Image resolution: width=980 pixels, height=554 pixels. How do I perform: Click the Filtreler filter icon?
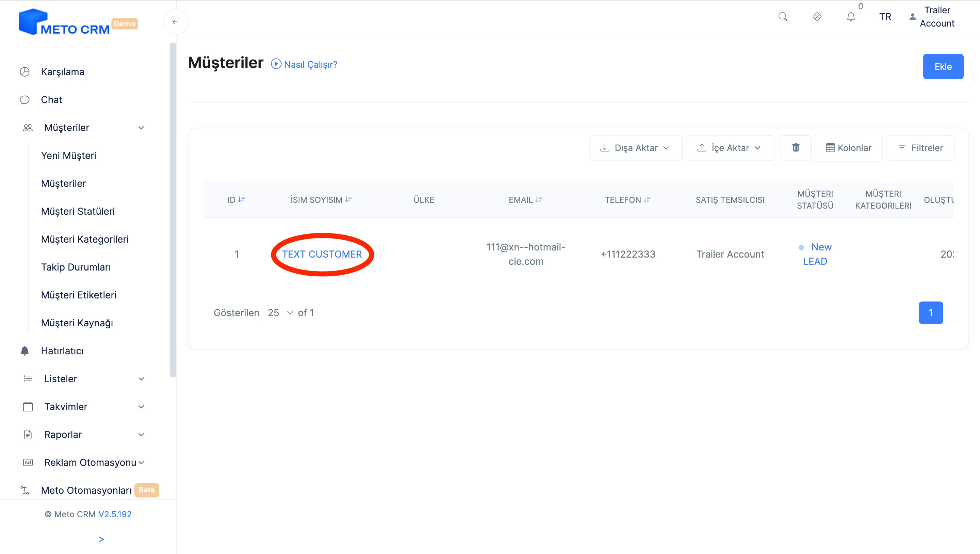point(902,148)
